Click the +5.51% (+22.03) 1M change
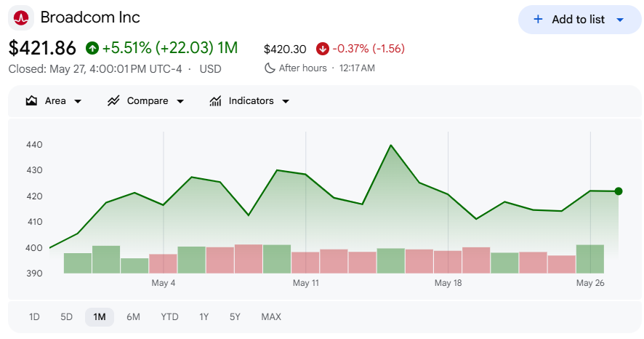644x339 pixels. point(169,48)
